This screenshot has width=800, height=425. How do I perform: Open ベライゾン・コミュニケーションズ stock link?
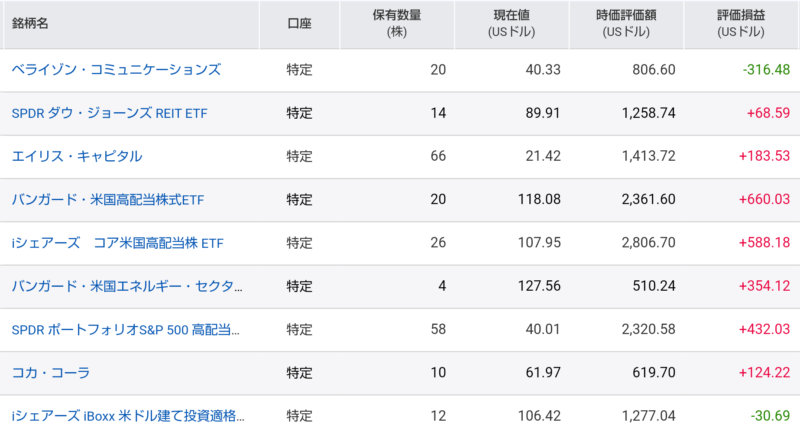coord(116,69)
